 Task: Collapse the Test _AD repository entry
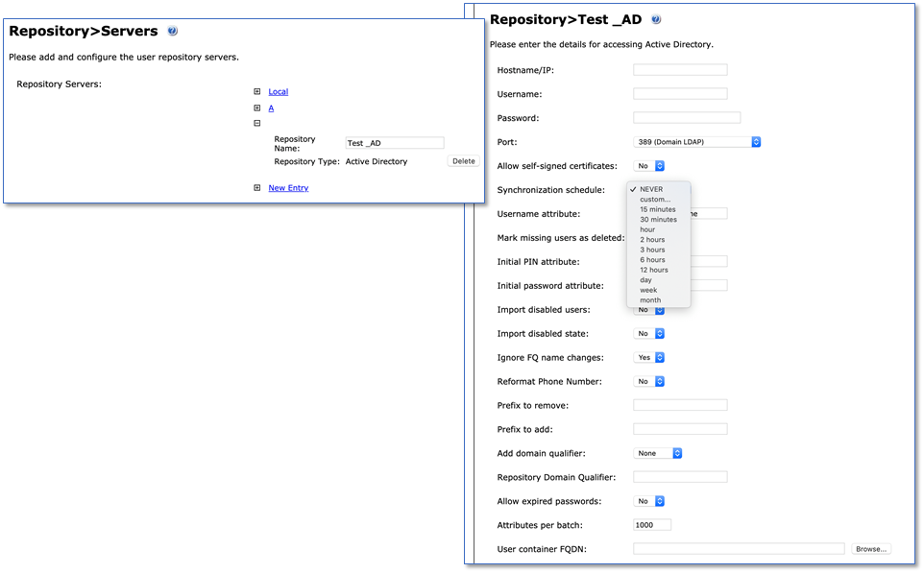coord(256,124)
